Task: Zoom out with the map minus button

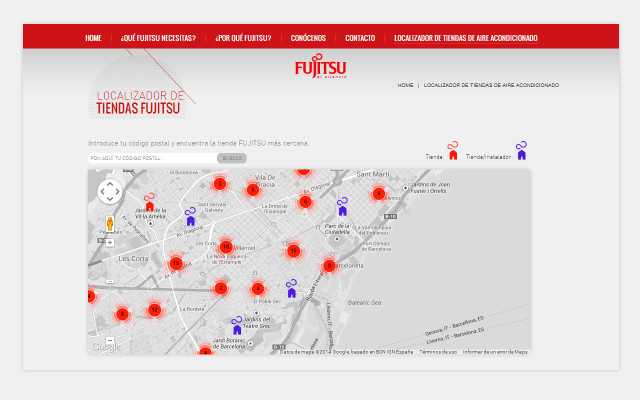Action: pos(110,340)
